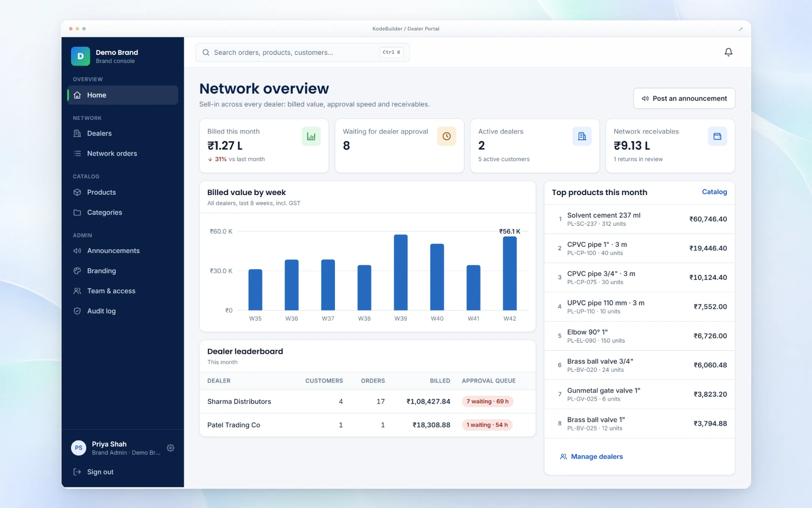This screenshot has height=508, width=812.
Task: Click the '1 waiting · 54 h' badge
Action: [x=487, y=425]
